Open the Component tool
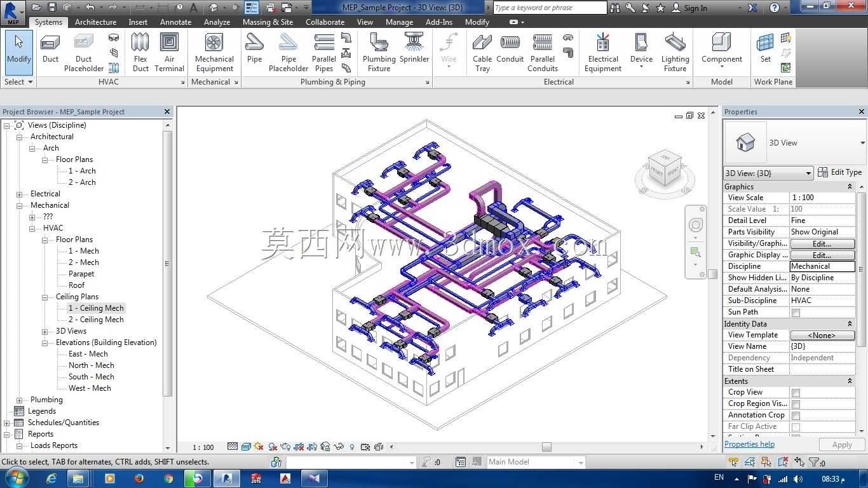Image resolution: width=868 pixels, height=488 pixels. [x=721, y=50]
